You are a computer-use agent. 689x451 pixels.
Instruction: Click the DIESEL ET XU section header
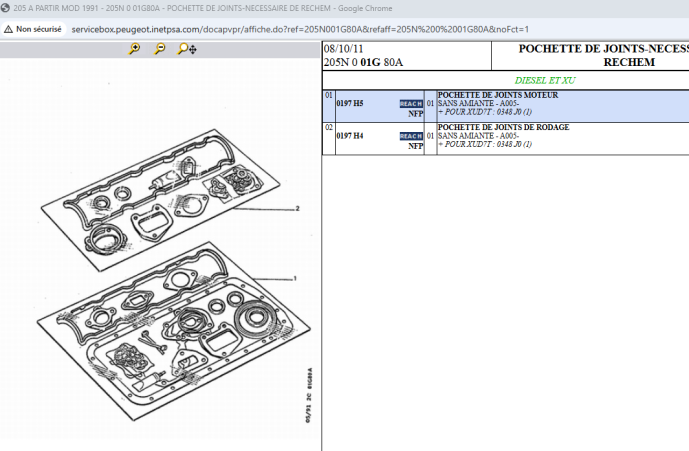[545, 79]
